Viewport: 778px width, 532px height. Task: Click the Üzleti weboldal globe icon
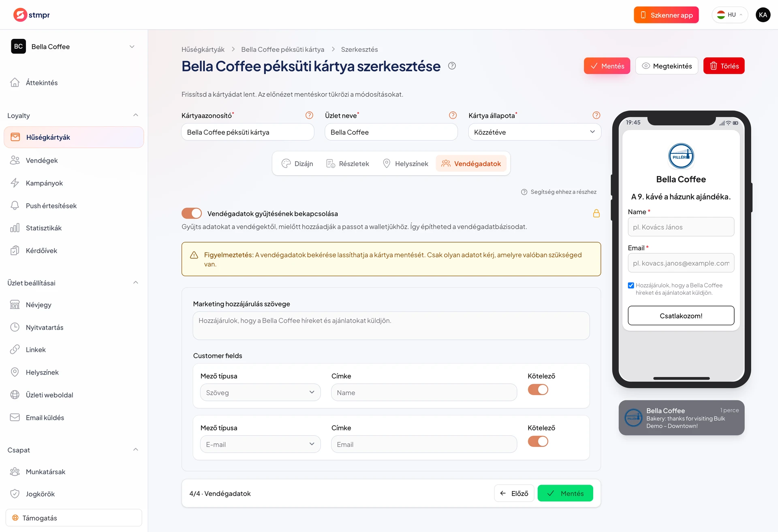[x=15, y=395]
